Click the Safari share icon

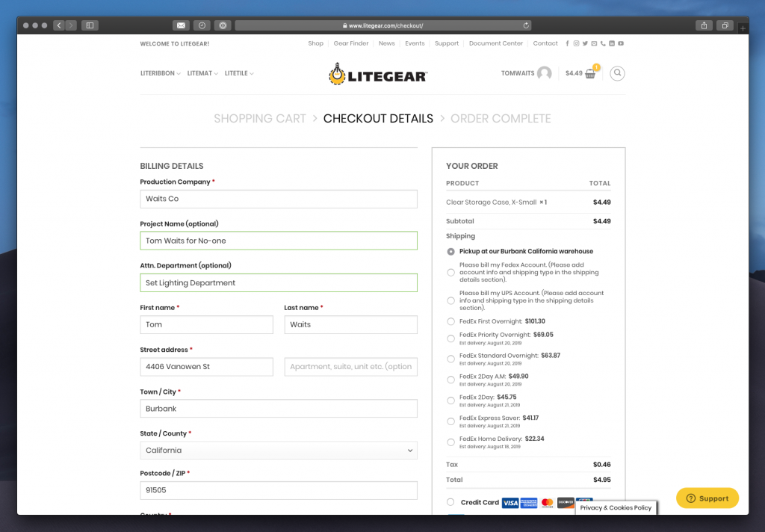pos(704,25)
